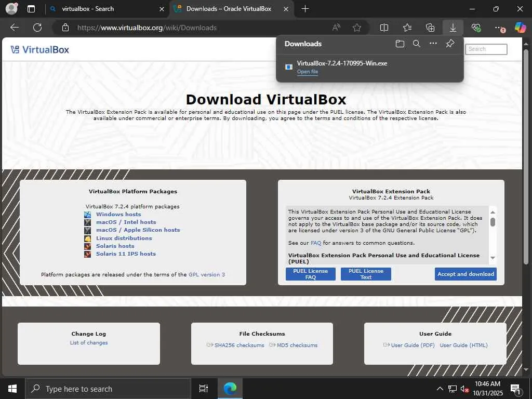Open more options in Downloads panel
The width and height of the screenshot is (532, 399).
[x=433, y=44]
